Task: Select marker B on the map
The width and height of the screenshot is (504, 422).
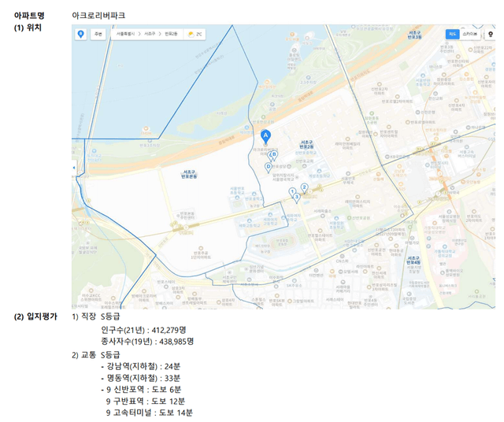Action: (x=274, y=155)
